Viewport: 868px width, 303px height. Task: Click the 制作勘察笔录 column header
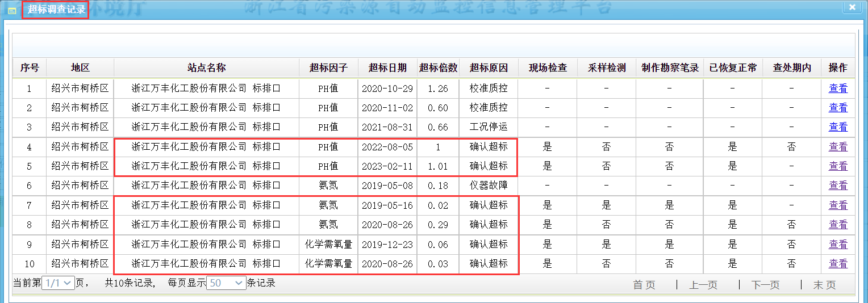tap(670, 68)
